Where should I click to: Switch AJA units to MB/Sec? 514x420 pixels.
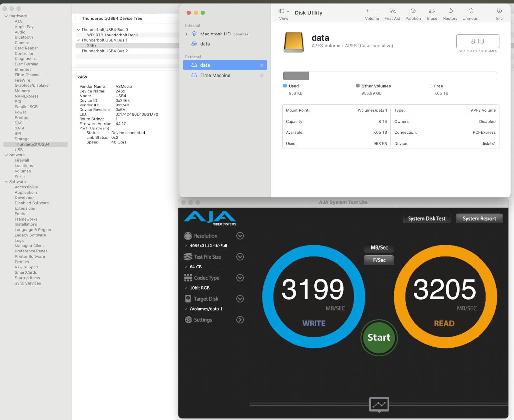(379, 248)
